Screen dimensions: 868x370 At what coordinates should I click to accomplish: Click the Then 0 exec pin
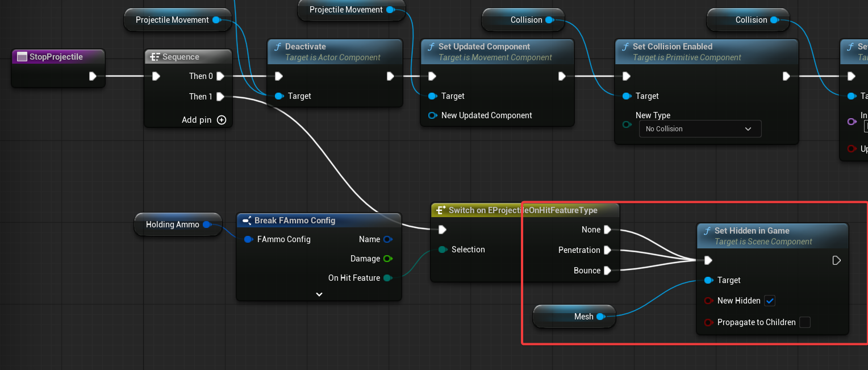(220, 76)
